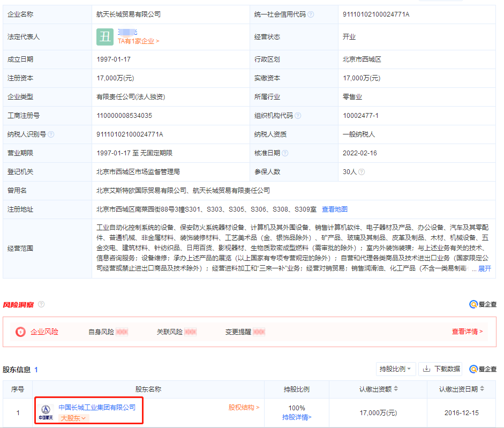This screenshot has width=504, height=428.
Task: Click the 工商注册号 value 110000008534035
Action: pos(124,116)
